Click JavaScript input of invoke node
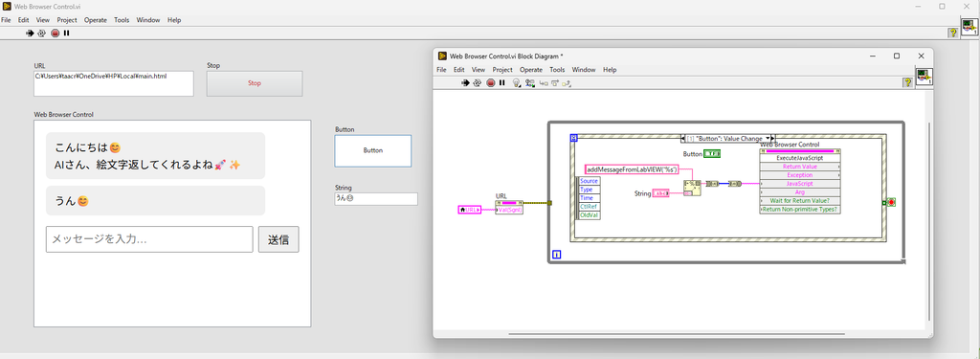This screenshot has height=359, width=980. tap(800, 184)
